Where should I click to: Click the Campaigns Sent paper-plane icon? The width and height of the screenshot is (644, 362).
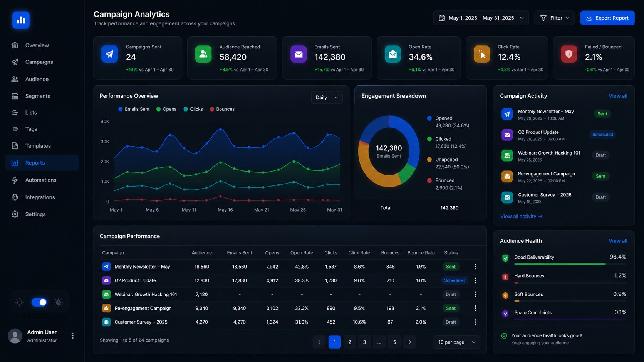point(110,54)
